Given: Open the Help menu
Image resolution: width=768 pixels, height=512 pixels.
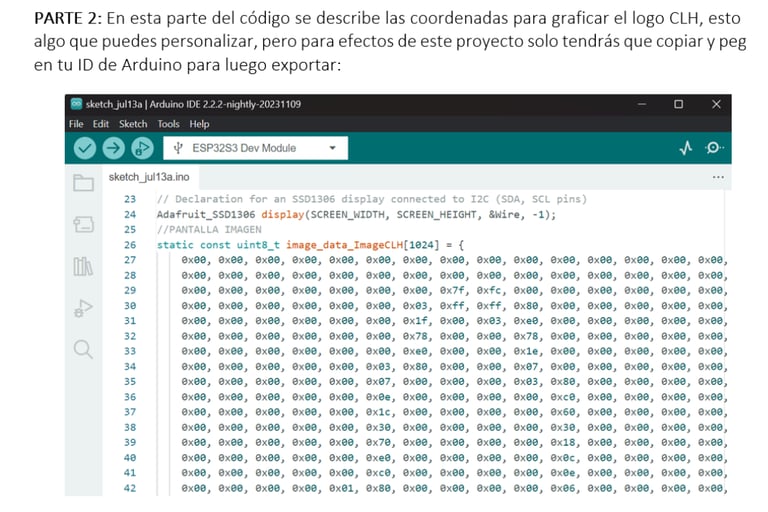Looking at the screenshot, I should 199,124.
